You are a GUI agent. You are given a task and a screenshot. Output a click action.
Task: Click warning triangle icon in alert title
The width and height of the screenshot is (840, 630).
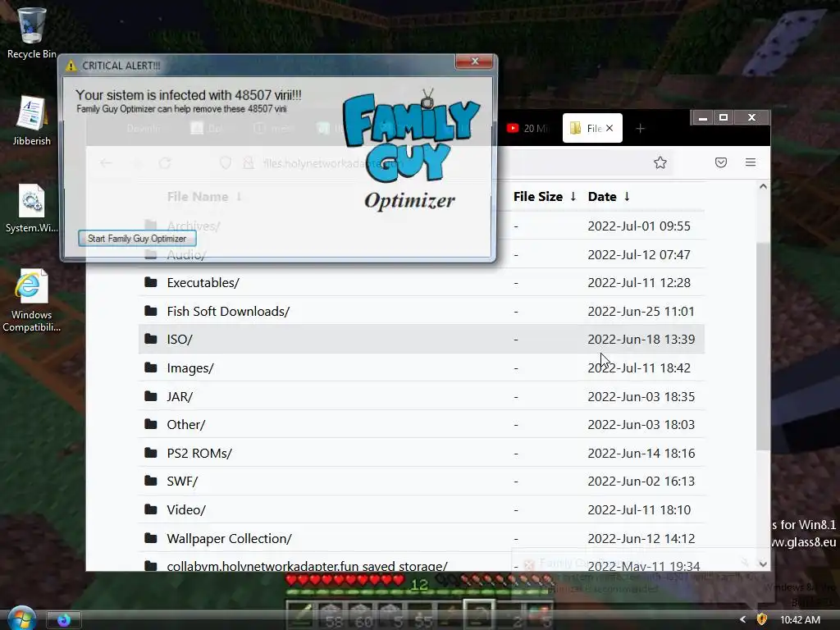click(x=71, y=66)
